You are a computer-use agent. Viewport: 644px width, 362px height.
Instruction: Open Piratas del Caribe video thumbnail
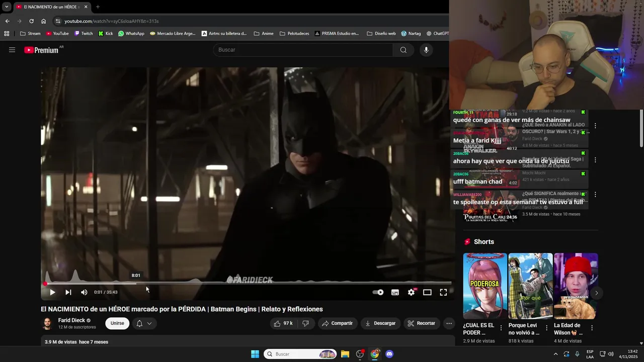click(x=491, y=207)
